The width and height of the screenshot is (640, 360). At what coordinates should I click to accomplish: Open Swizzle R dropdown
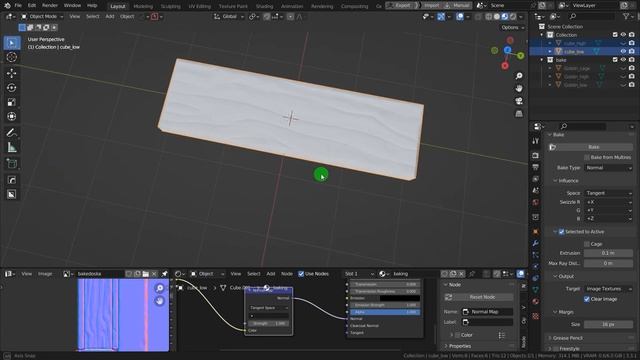(609, 202)
